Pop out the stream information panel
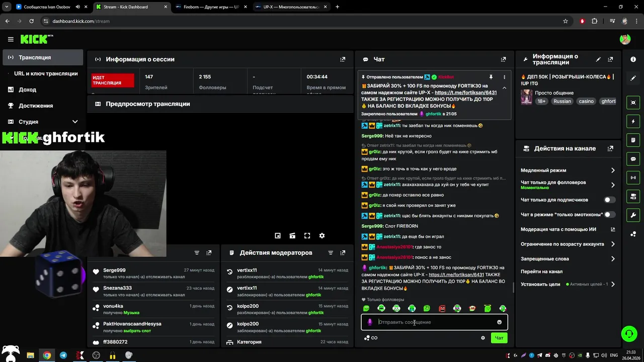The height and width of the screenshot is (362, 644). point(611,59)
